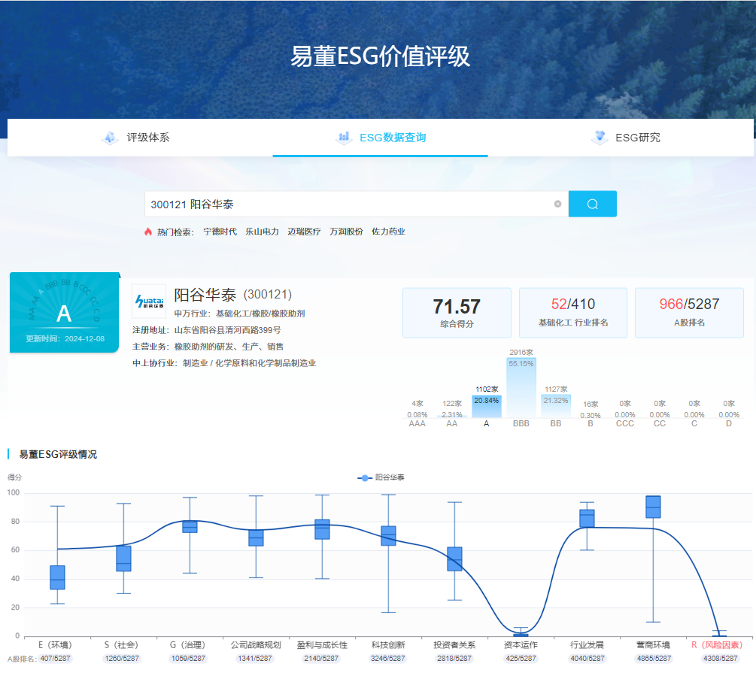Click the rank badge 4040/5287
The width and height of the screenshot is (756, 700).
(x=587, y=659)
